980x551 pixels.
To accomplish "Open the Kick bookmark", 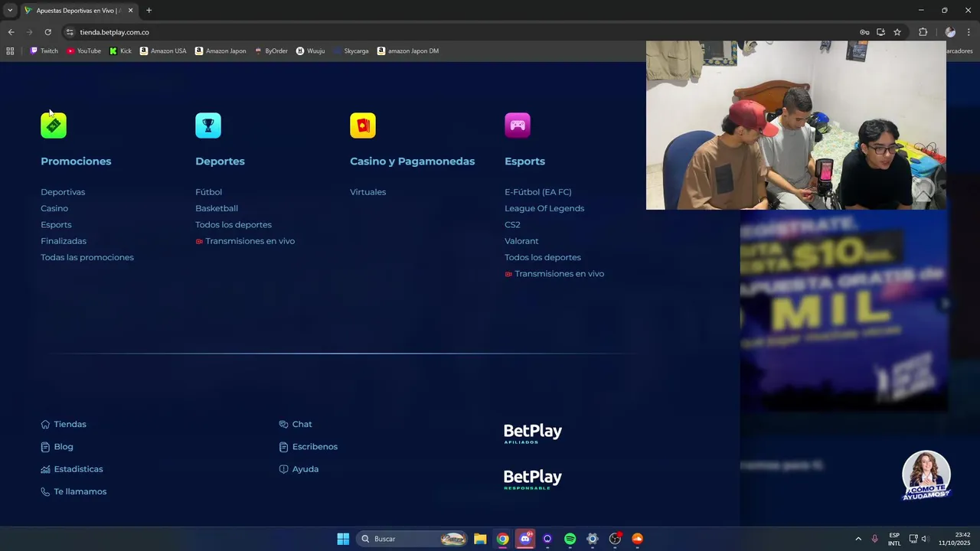I will tap(120, 51).
